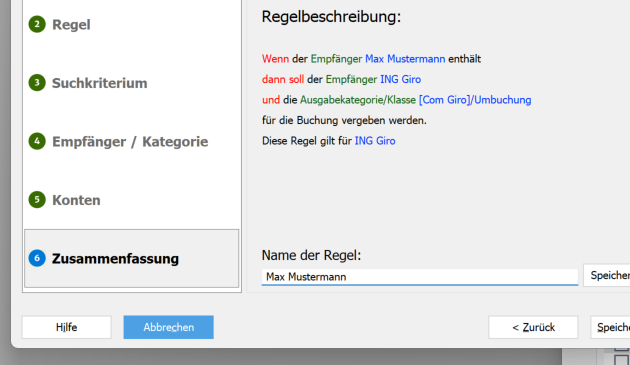Screen dimensions: 630x365
Task: Click 'für die Buchung vergeben werden.' text
Action: [344, 121]
